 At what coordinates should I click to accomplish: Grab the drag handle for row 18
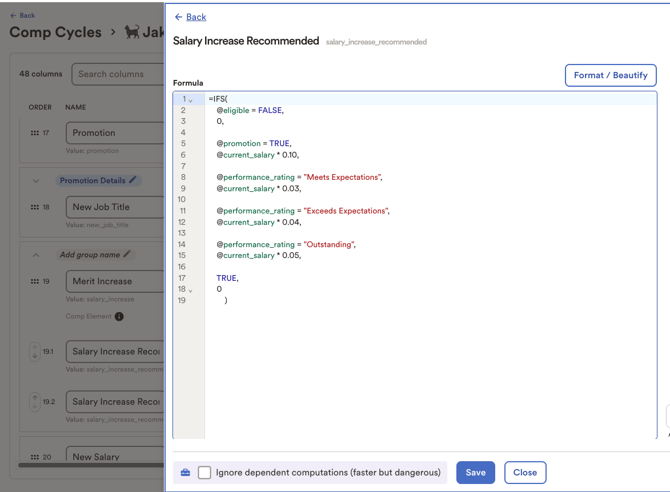coord(35,207)
